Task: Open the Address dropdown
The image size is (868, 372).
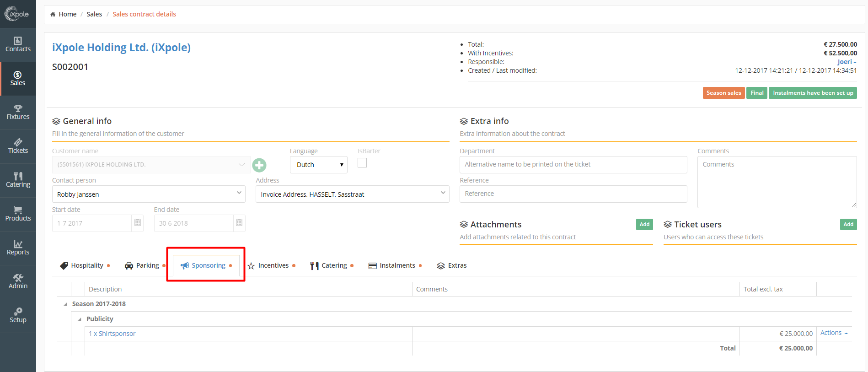Action: tap(353, 194)
